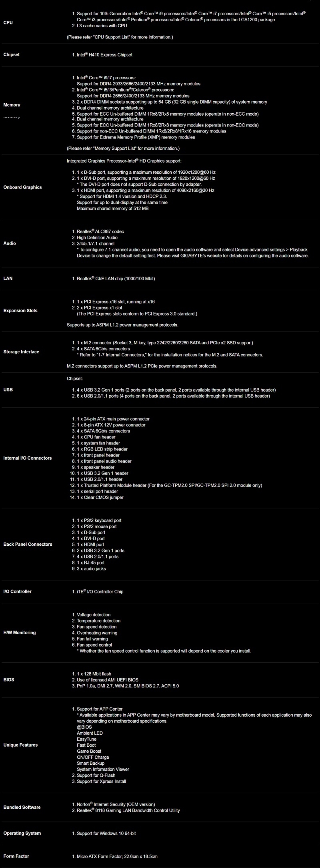Click the I/O Controller row label
Image resolution: width=320 pixels, height=868 pixels.
(x=17, y=591)
